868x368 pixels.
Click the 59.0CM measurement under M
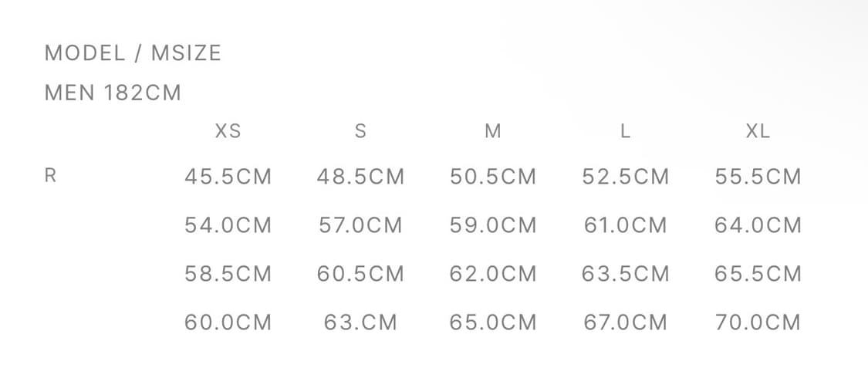(493, 225)
